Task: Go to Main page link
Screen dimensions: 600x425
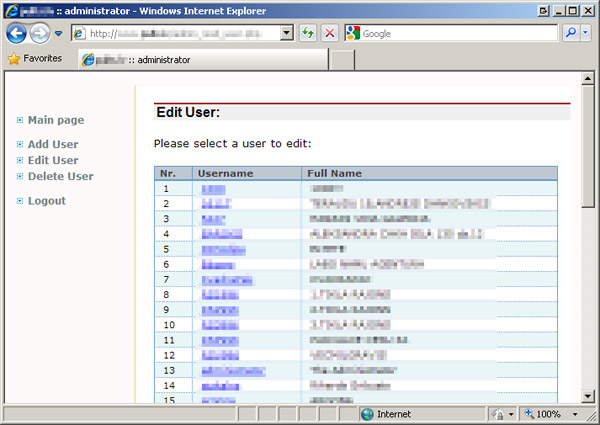Action: click(x=55, y=120)
